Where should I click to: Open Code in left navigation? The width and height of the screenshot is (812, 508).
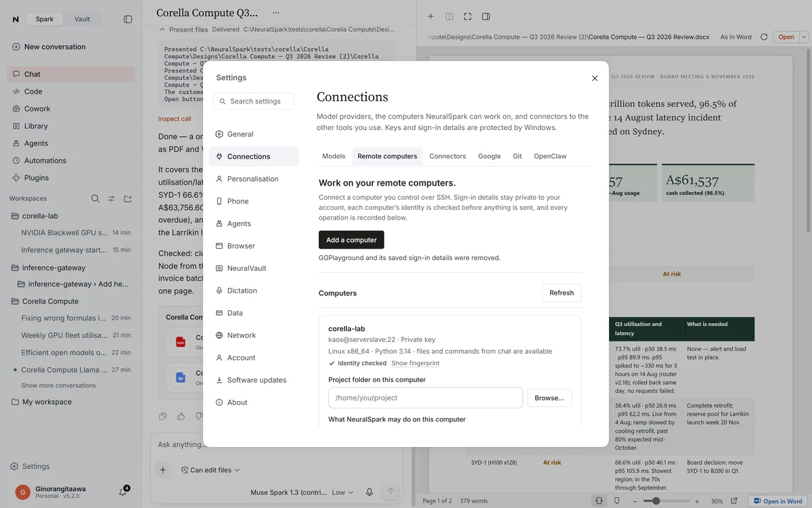pos(71,91)
